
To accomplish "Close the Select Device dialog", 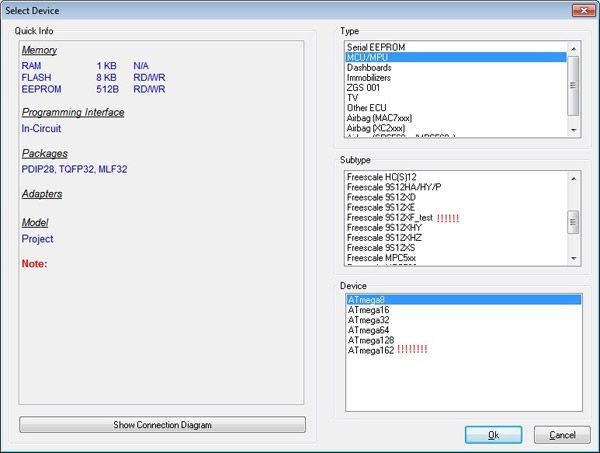I will [x=579, y=10].
